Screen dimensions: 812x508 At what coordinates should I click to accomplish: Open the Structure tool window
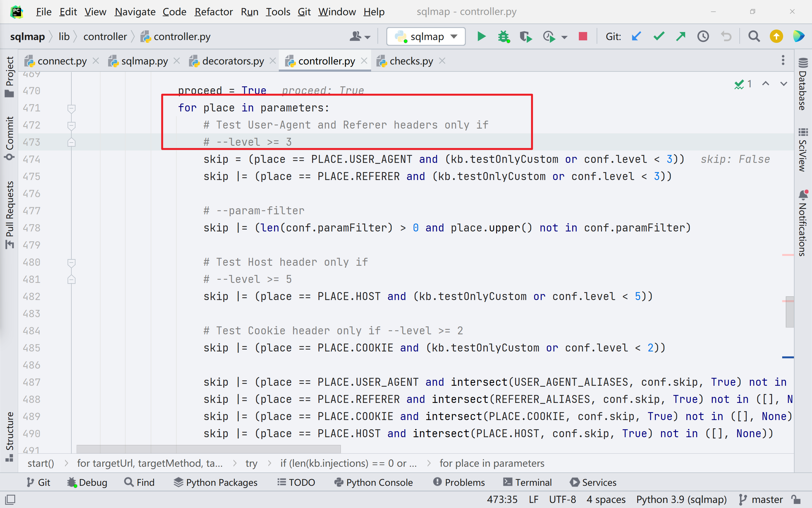tap(10, 437)
